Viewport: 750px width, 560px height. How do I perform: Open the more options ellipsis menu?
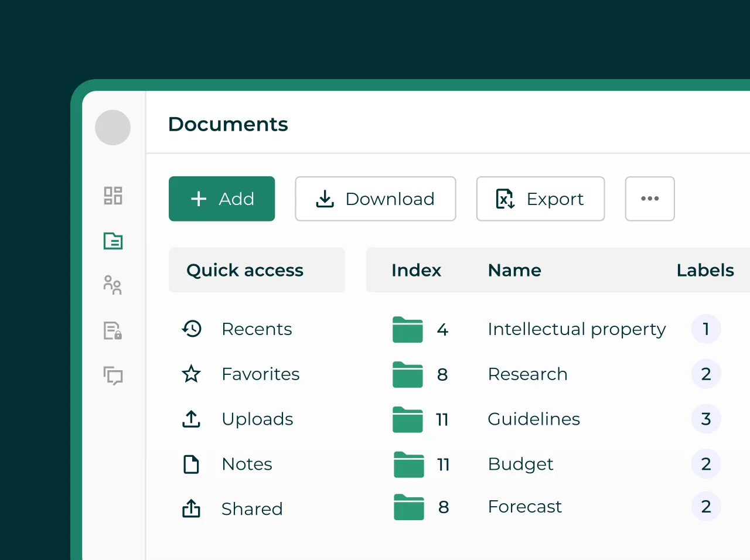tap(650, 199)
